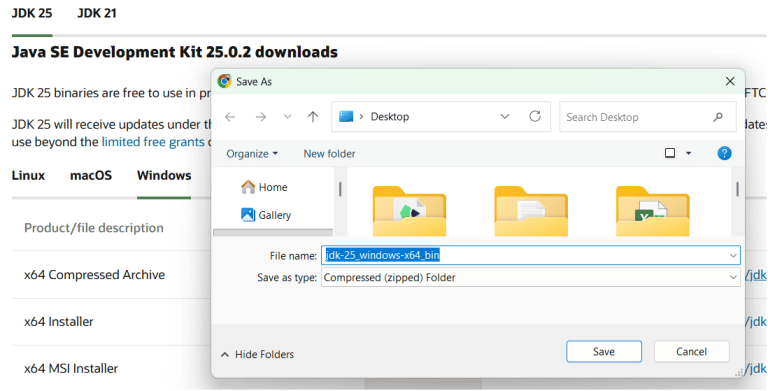Collapse with Hide Folders
The width and height of the screenshot is (768, 391).
pos(257,354)
